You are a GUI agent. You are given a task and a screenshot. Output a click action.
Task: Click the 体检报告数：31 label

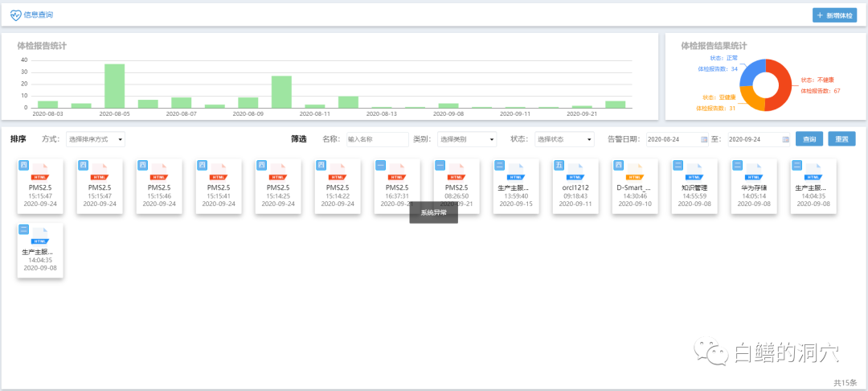(716, 108)
